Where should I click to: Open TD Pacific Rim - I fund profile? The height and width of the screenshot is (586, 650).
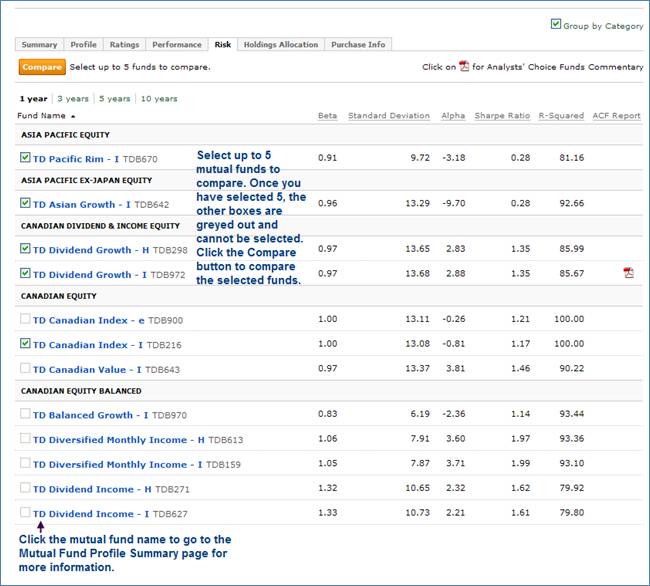(76, 159)
